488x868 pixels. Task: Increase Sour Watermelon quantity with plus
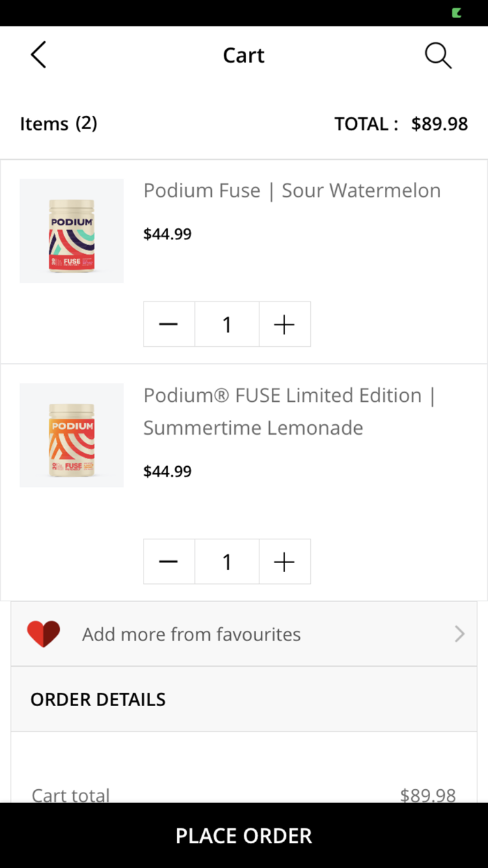coord(284,324)
